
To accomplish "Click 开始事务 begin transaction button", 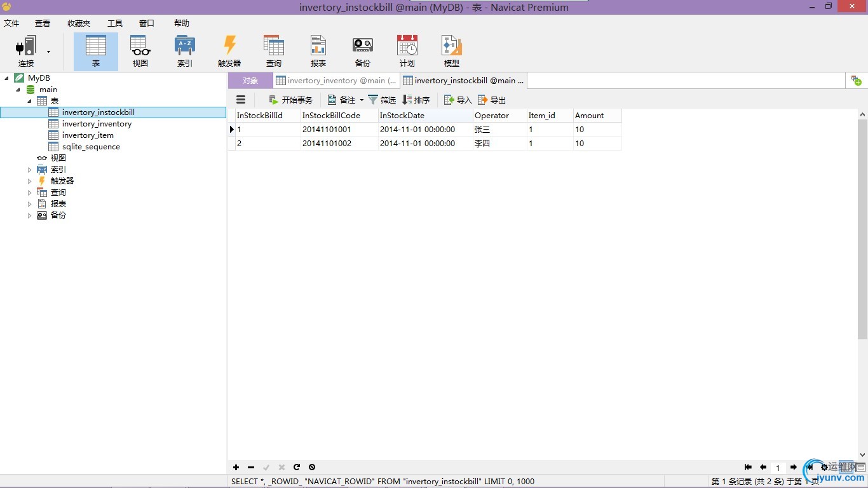I will pyautogui.click(x=290, y=100).
